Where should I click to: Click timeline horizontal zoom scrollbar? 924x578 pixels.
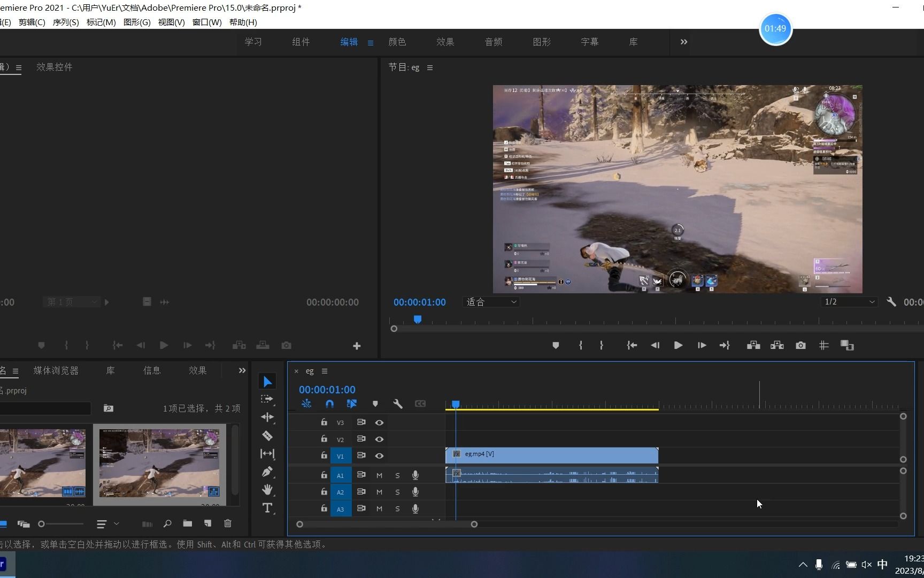coord(387,524)
